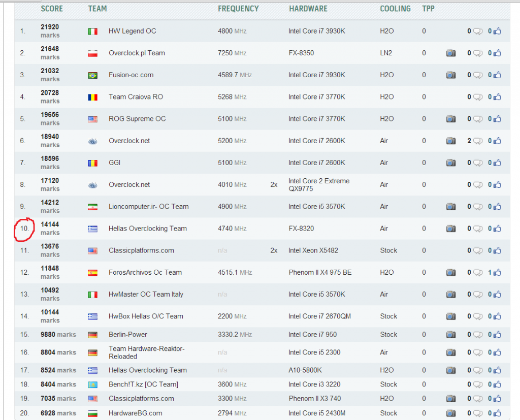
Task: Open comments bubble for Overclock.net rank 6
Action: tap(477, 141)
